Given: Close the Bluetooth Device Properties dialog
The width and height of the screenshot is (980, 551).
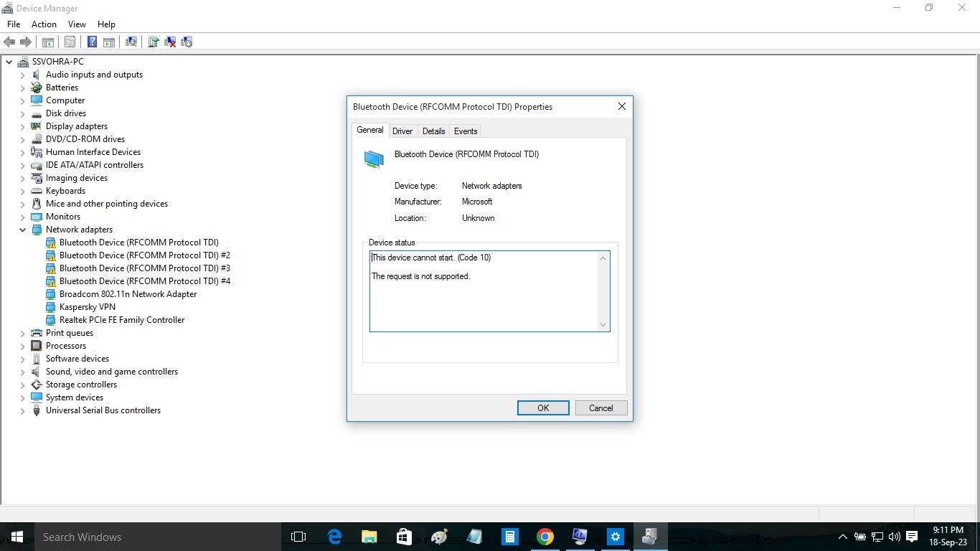Looking at the screenshot, I should point(622,106).
